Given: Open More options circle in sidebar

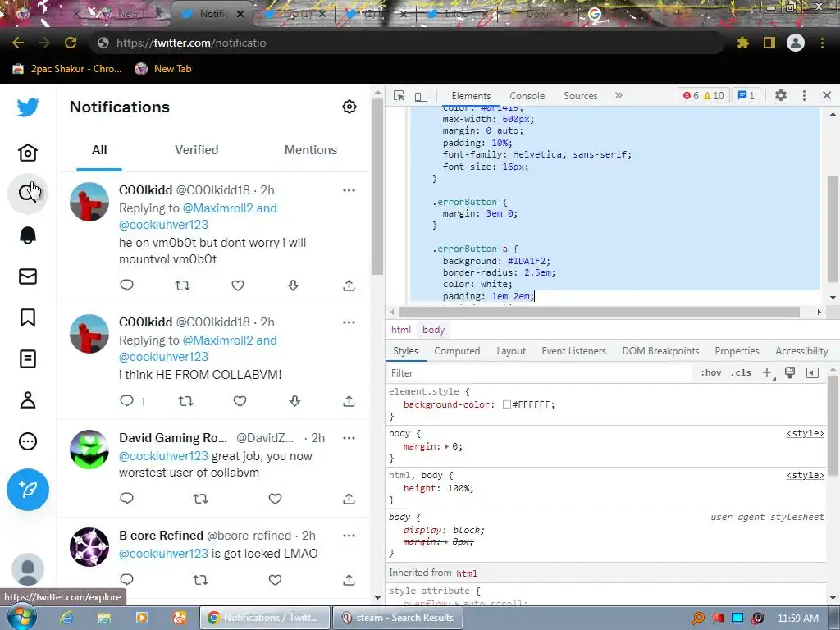Looking at the screenshot, I should [x=28, y=441].
